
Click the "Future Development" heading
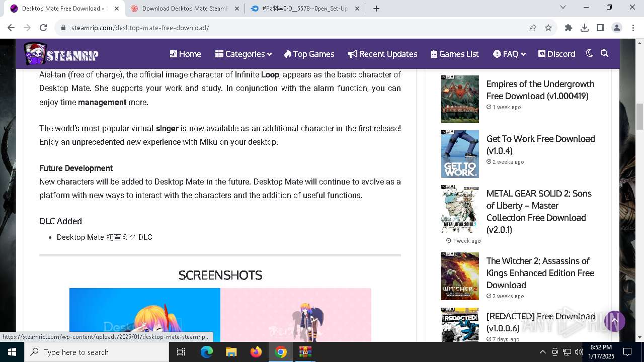[76, 168]
